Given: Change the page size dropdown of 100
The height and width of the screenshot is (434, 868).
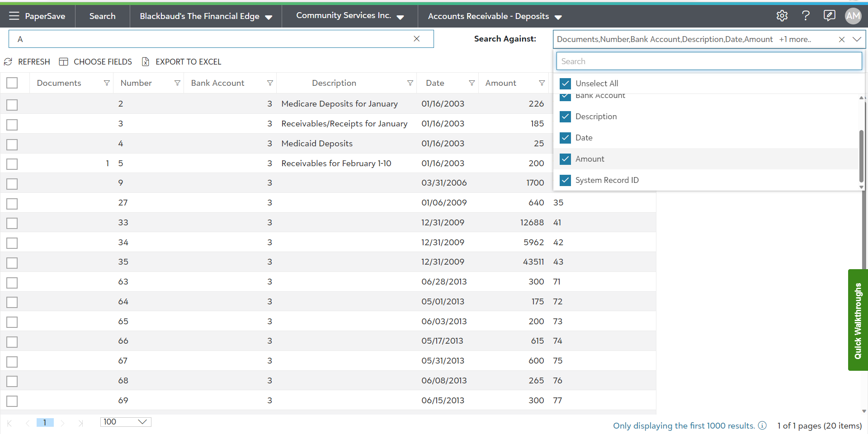Looking at the screenshot, I should [125, 422].
